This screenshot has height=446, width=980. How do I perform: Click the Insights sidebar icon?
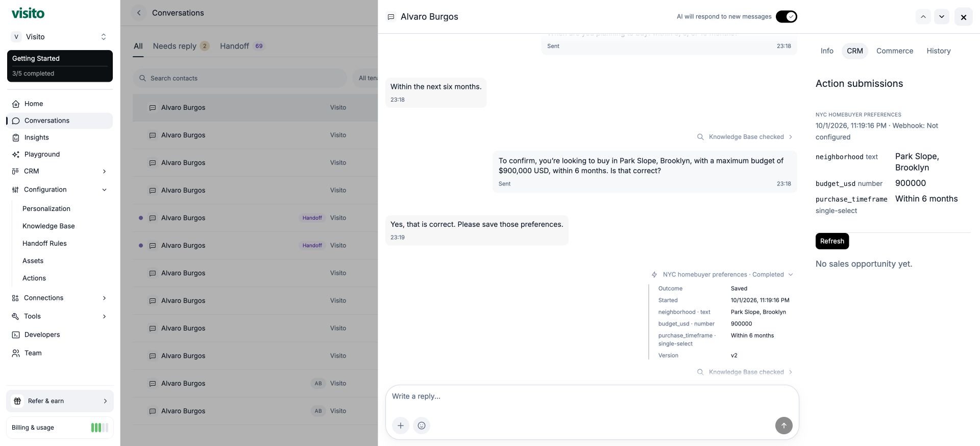pyautogui.click(x=16, y=137)
